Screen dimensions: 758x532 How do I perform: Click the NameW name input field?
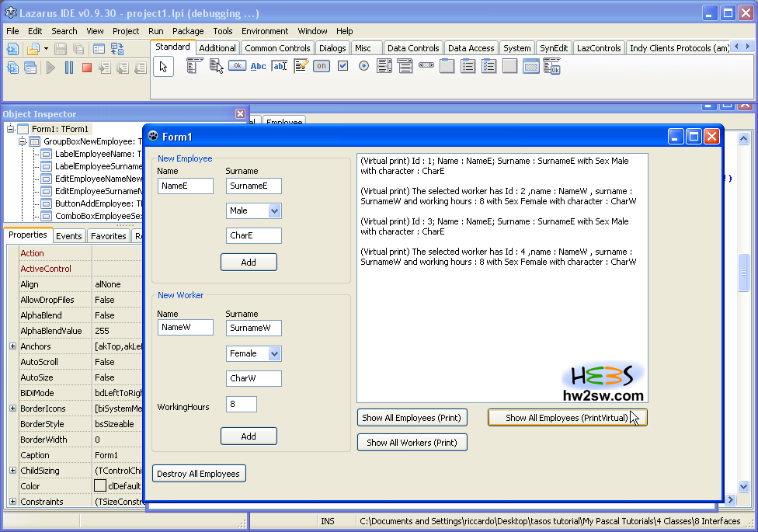click(185, 328)
